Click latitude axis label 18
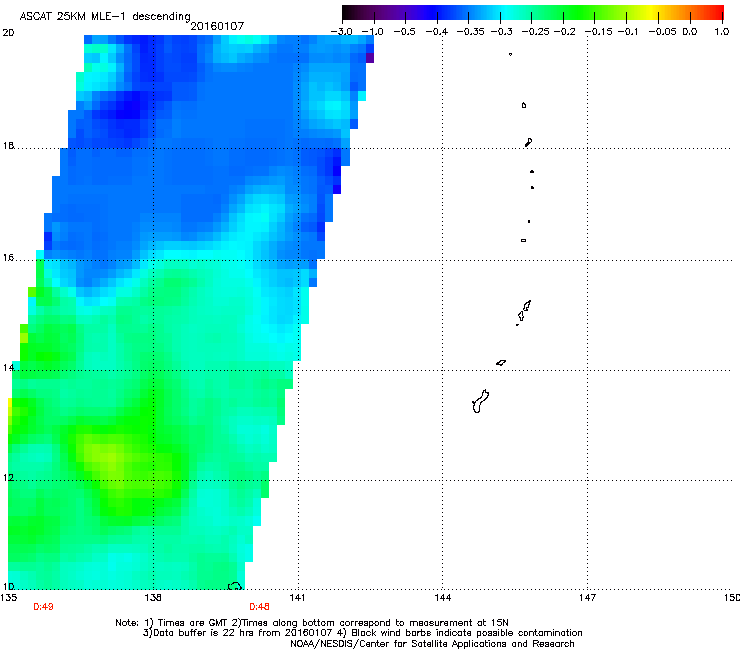This screenshot has width=740, height=650. (8, 145)
